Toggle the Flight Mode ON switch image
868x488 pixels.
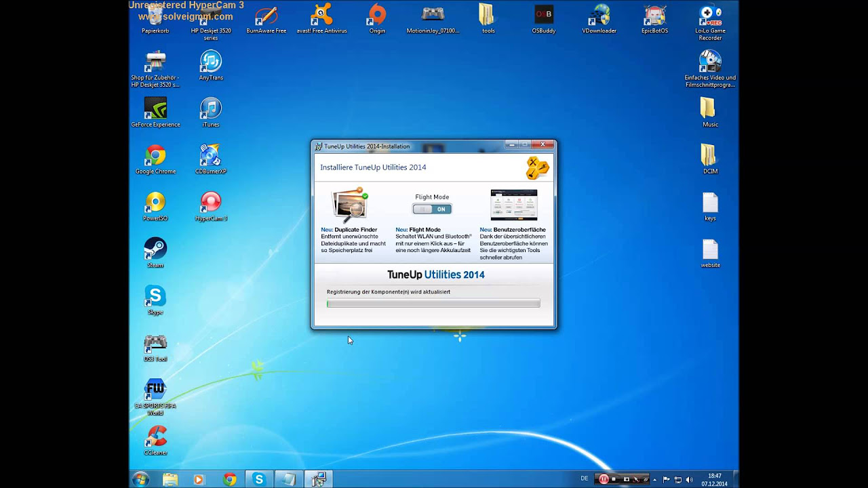click(432, 209)
